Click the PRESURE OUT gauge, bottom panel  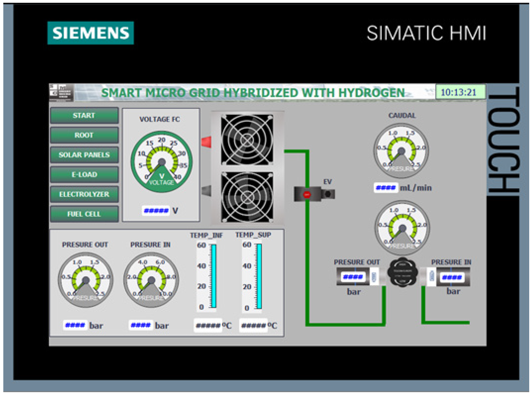point(86,280)
